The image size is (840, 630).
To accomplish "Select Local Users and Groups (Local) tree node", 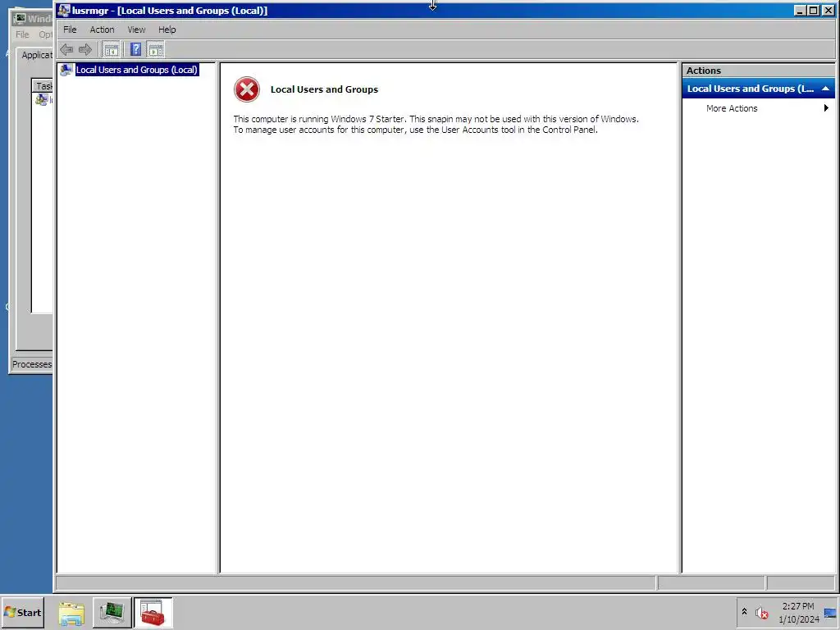I will (137, 70).
